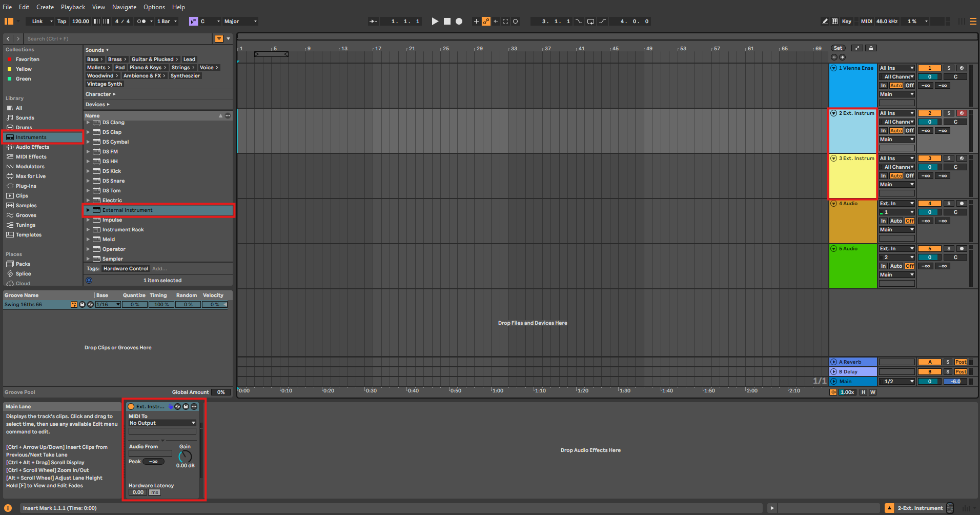Open track 1 All Ins input dropdown
The width and height of the screenshot is (980, 515).
[897, 68]
